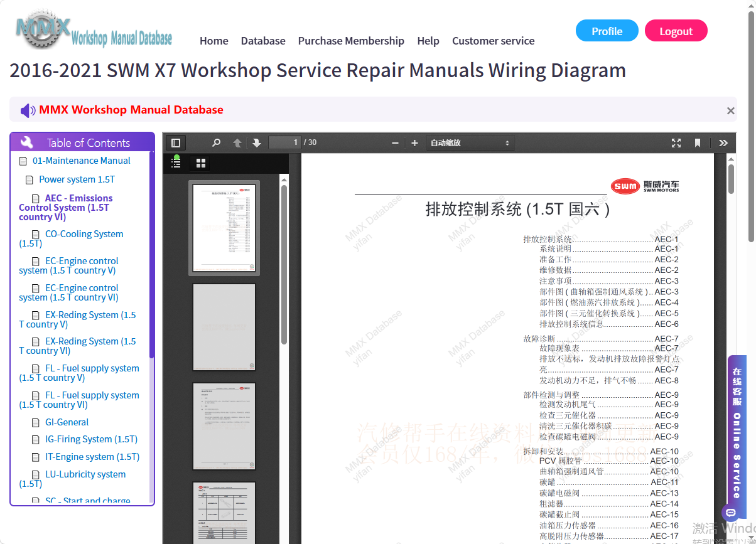Open the Database menu item
This screenshot has width=756, height=544.
pyautogui.click(x=263, y=41)
